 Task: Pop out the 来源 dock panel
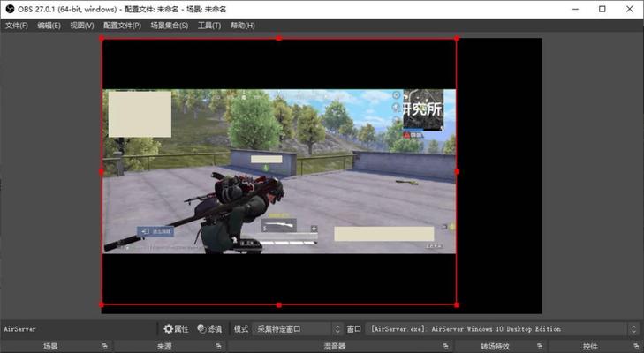(x=218, y=346)
